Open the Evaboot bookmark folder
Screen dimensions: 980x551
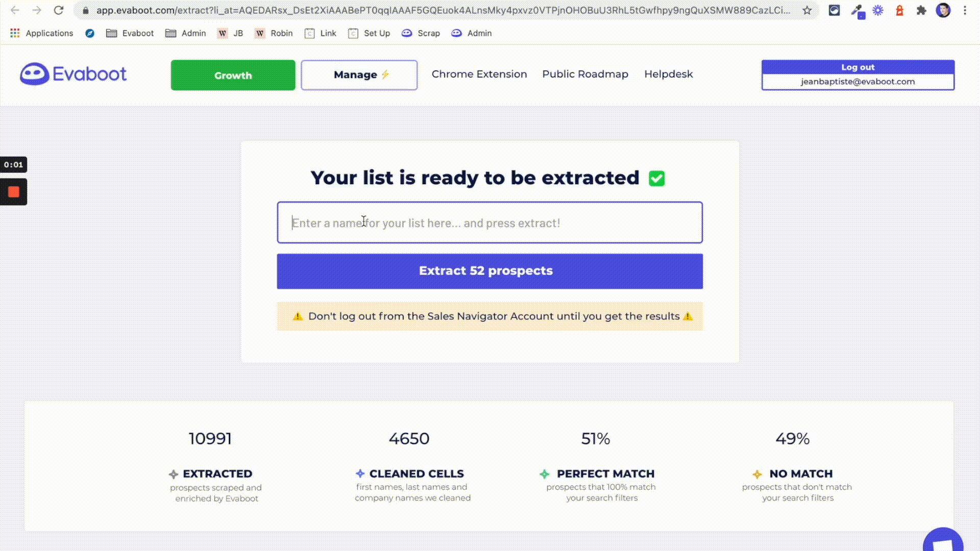pos(130,33)
